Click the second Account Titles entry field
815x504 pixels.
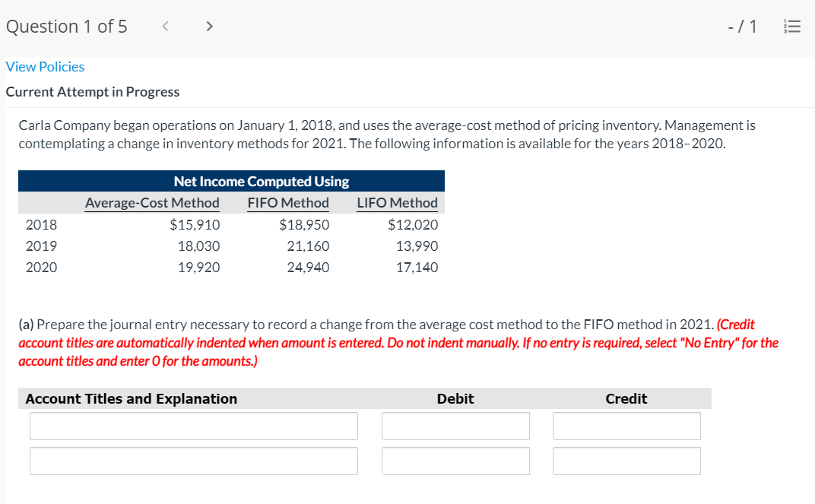pyautogui.click(x=193, y=461)
